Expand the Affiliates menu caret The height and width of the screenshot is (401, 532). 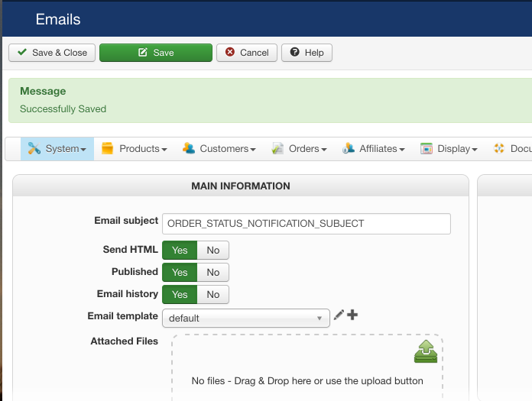pos(402,150)
